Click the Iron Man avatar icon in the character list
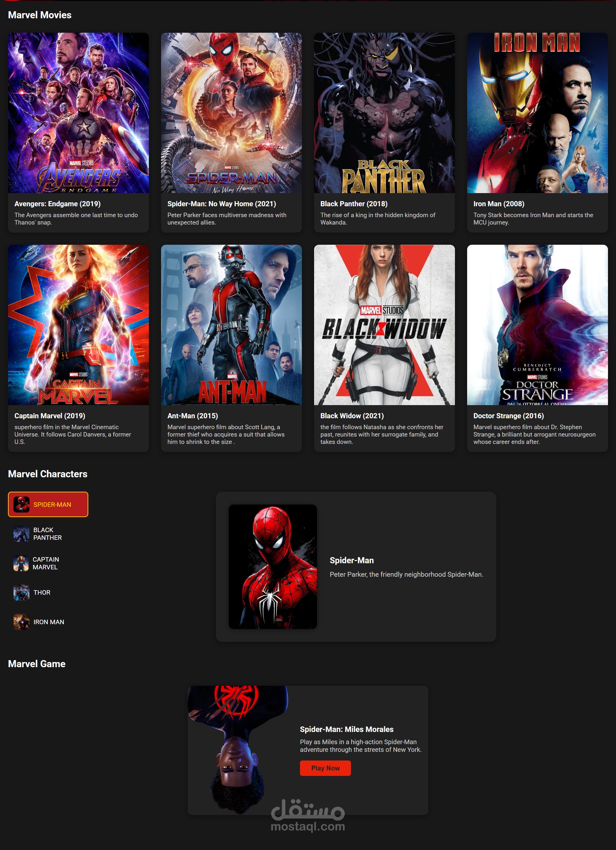This screenshot has width=616, height=850. tap(21, 622)
